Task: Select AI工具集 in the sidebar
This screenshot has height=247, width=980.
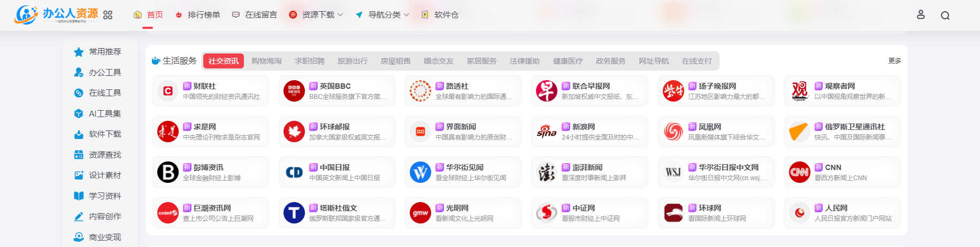Action: click(x=98, y=113)
